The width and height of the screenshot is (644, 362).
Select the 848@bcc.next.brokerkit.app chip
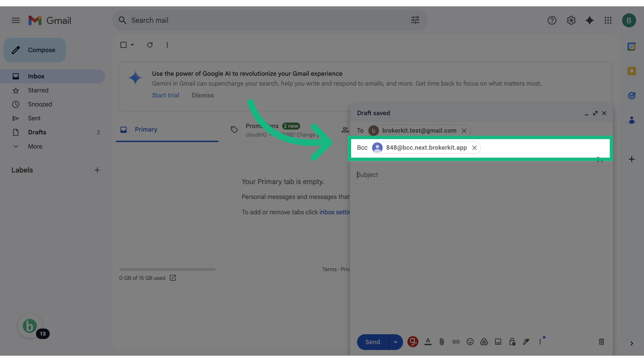[426, 148]
